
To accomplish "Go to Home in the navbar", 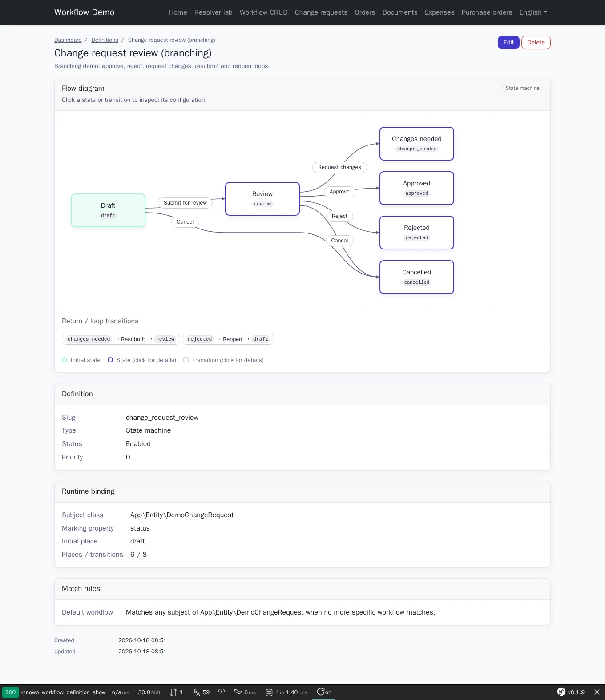I will point(178,12).
